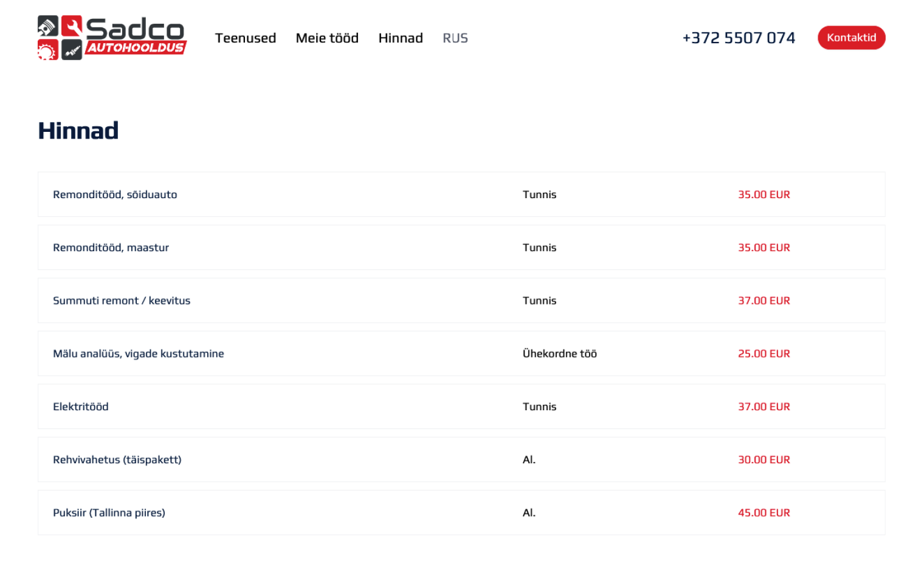Click the red wrench icon in the logo
This screenshot has width=924, height=561.
coord(72,26)
